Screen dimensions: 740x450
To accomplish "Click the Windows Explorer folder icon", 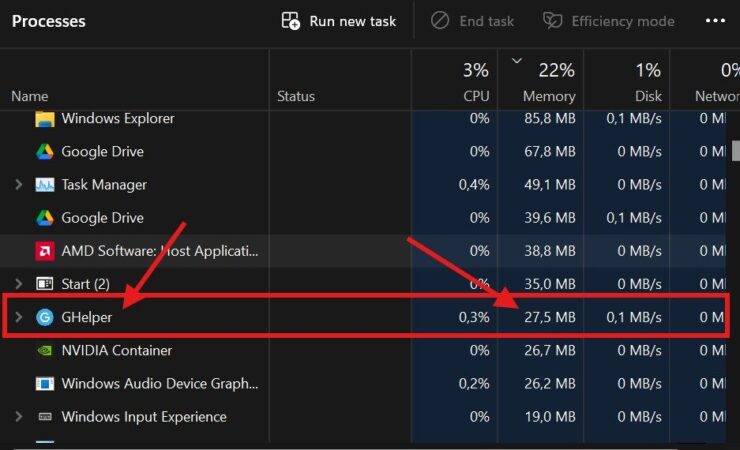I will 45,119.
